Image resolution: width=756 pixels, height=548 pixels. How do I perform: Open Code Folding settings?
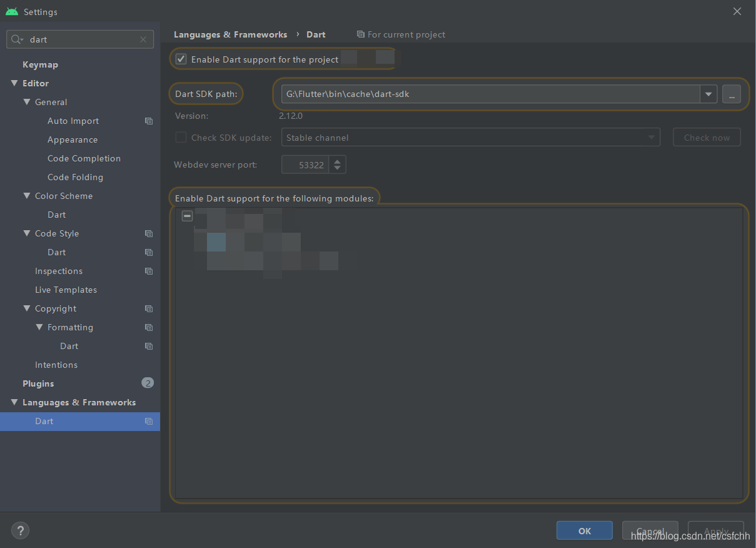click(x=75, y=177)
